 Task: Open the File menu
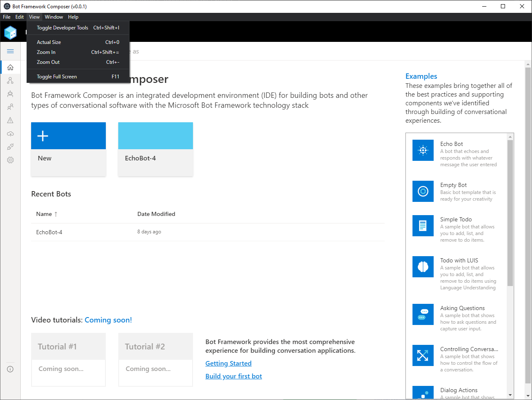[x=7, y=17]
